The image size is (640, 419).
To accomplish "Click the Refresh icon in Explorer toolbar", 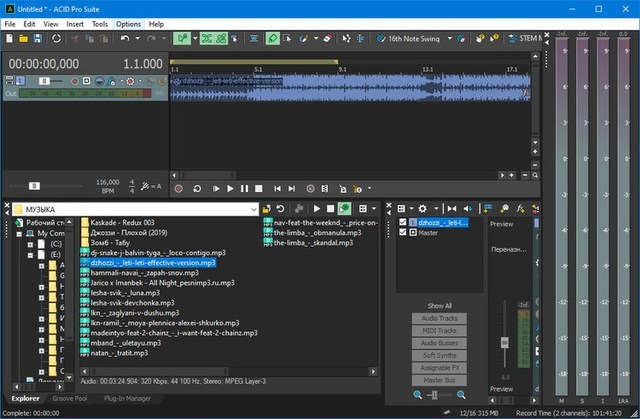I will point(281,208).
